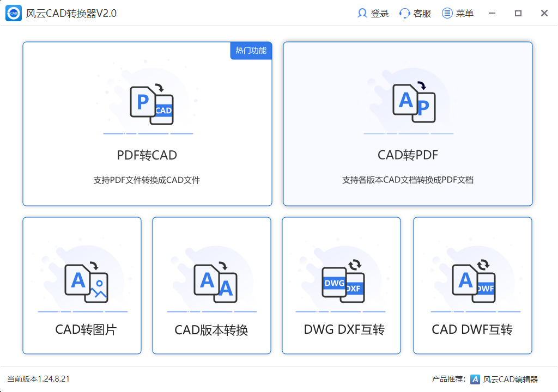Viewport: 558px width, 392px height.
Task: Click 支持各版本CAD文档转换成PDF文档 description
Action: 408,180
